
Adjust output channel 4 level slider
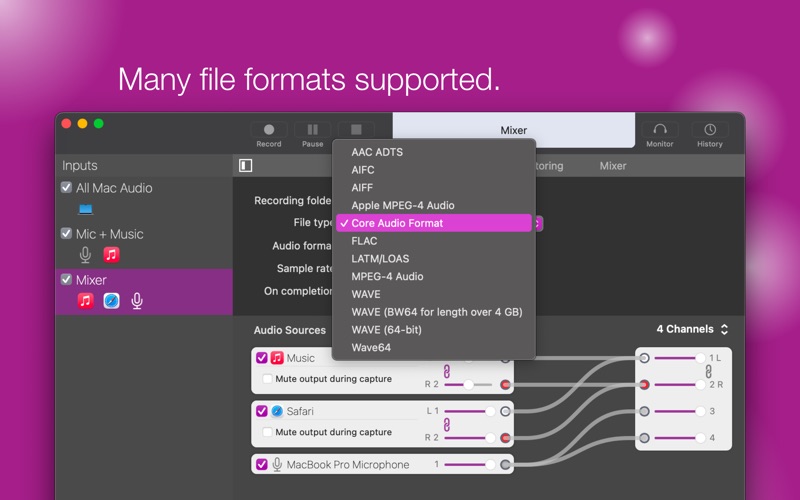(x=680, y=438)
